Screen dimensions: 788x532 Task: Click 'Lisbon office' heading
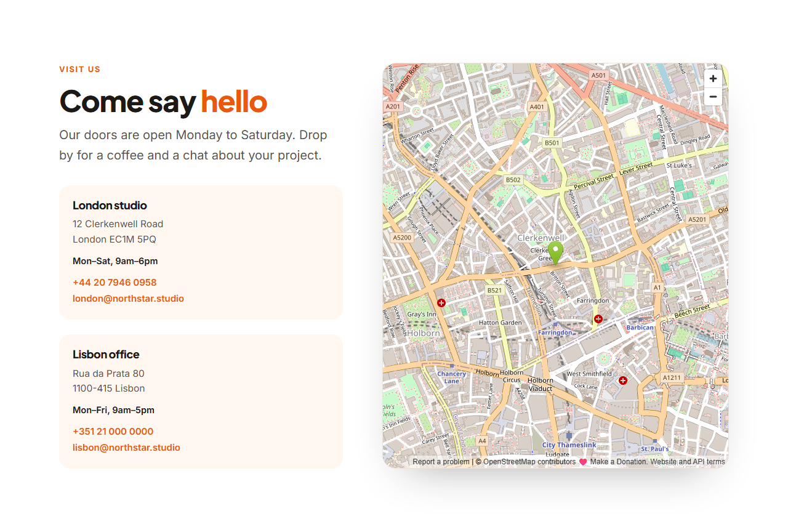click(x=106, y=355)
